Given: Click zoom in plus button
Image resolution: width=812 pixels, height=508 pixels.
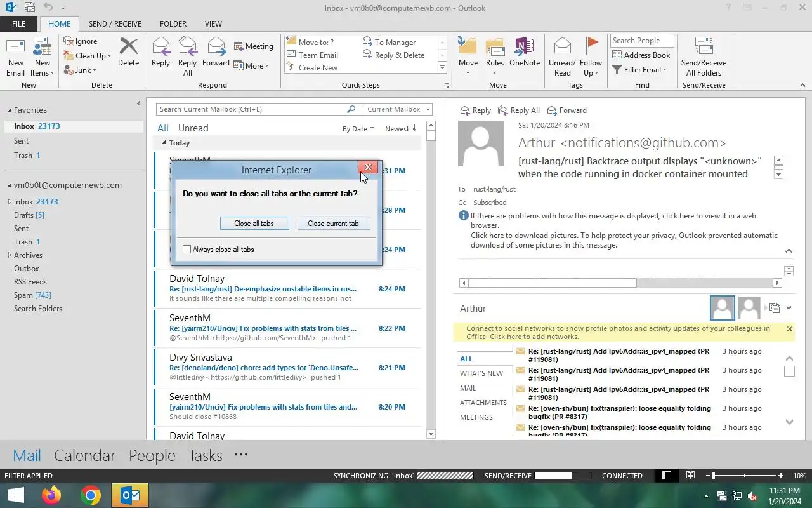Looking at the screenshot, I should 781,475.
